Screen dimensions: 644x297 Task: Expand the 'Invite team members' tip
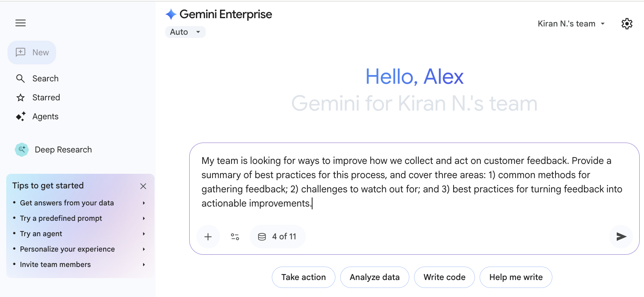tap(55, 264)
